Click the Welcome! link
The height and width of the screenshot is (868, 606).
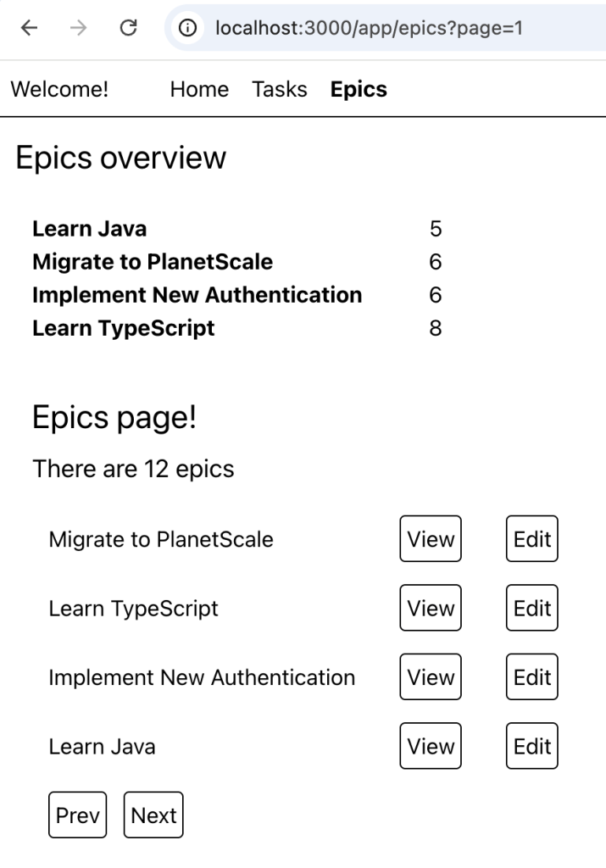(58, 89)
